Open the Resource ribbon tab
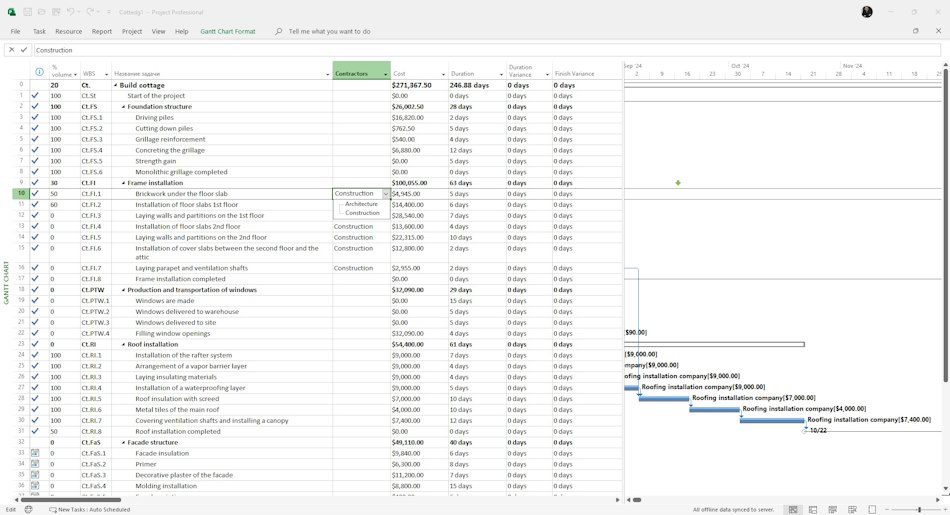 tap(68, 32)
